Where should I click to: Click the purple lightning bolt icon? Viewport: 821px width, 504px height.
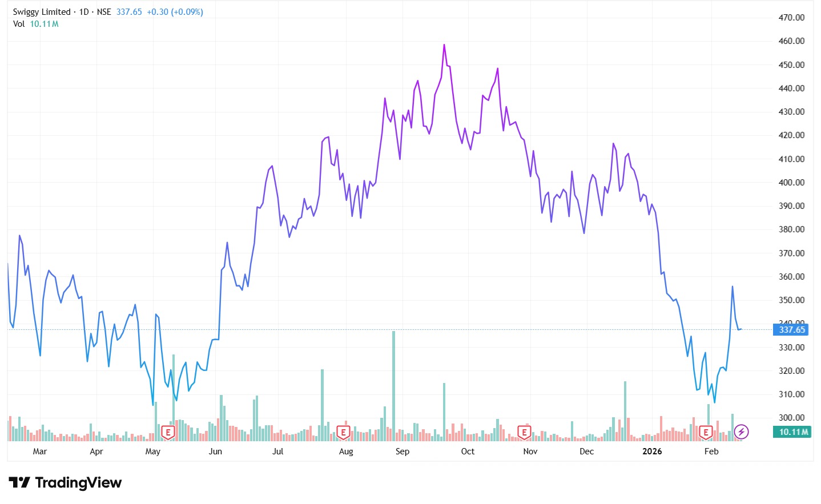(x=741, y=432)
